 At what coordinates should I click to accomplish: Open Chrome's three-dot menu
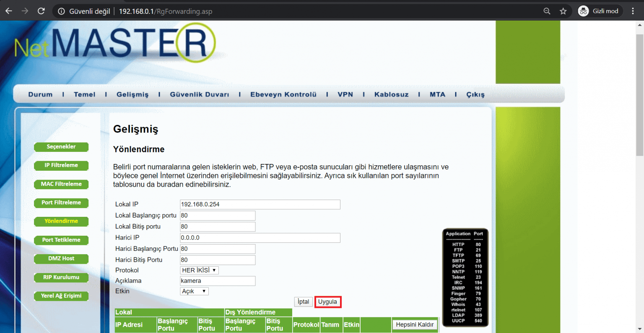point(633,11)
